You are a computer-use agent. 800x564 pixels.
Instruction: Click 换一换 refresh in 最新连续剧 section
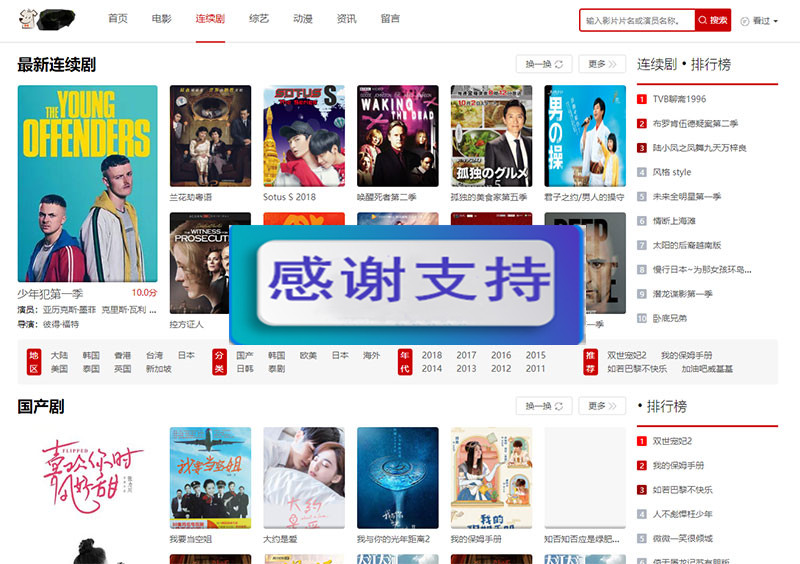click(x=544, y=64)
